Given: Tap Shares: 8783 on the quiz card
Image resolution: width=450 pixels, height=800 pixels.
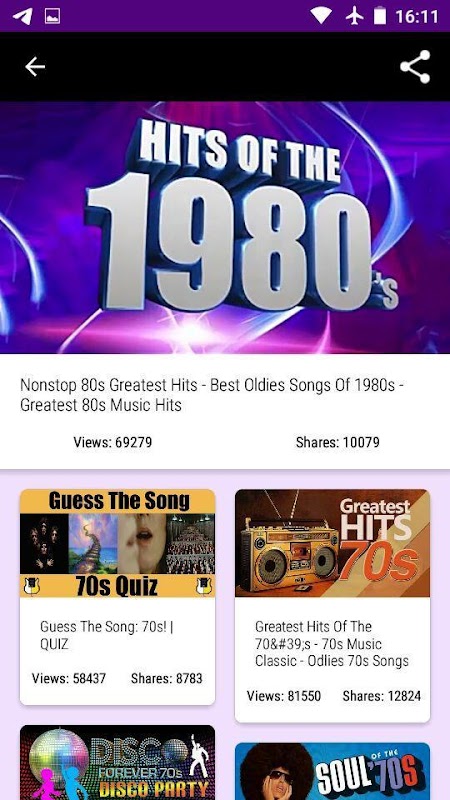Looking at the screenshot, I should (166, 678).
